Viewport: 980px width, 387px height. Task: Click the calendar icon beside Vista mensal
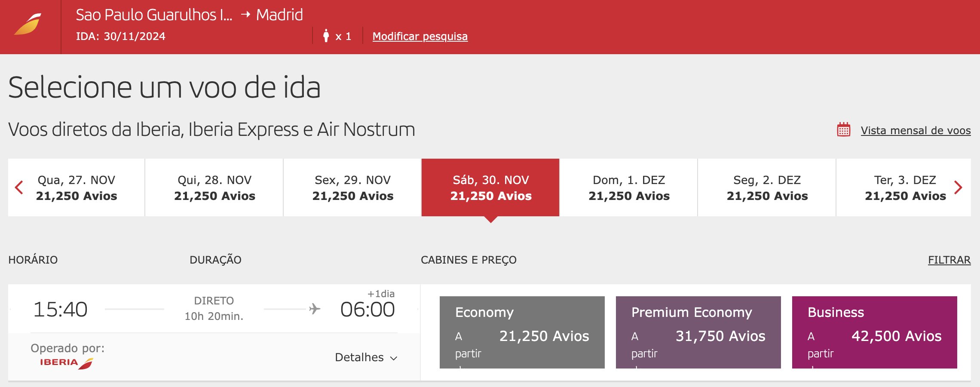coord(843,129)
